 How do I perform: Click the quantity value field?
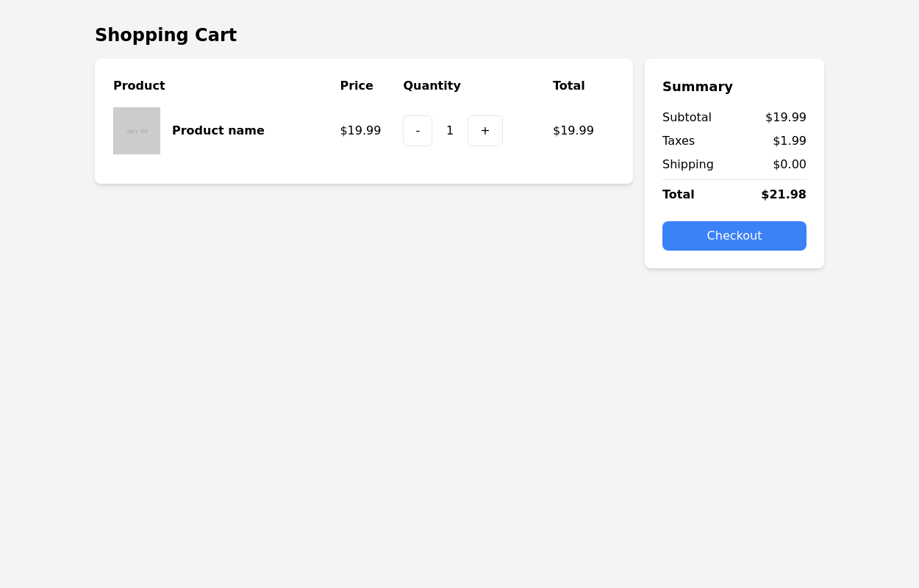click(x=450, y=130)
